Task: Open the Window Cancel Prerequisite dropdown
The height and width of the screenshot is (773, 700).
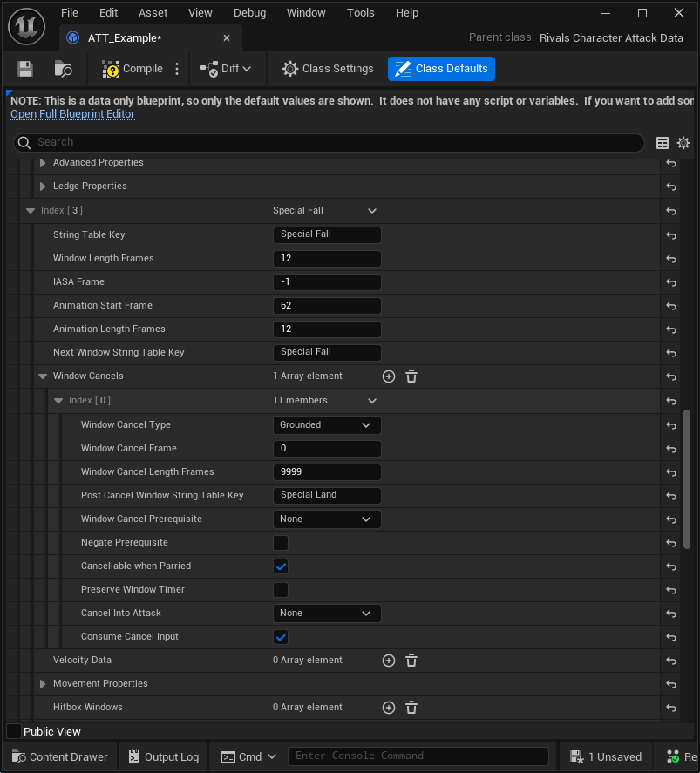Action: click(327, 519)
